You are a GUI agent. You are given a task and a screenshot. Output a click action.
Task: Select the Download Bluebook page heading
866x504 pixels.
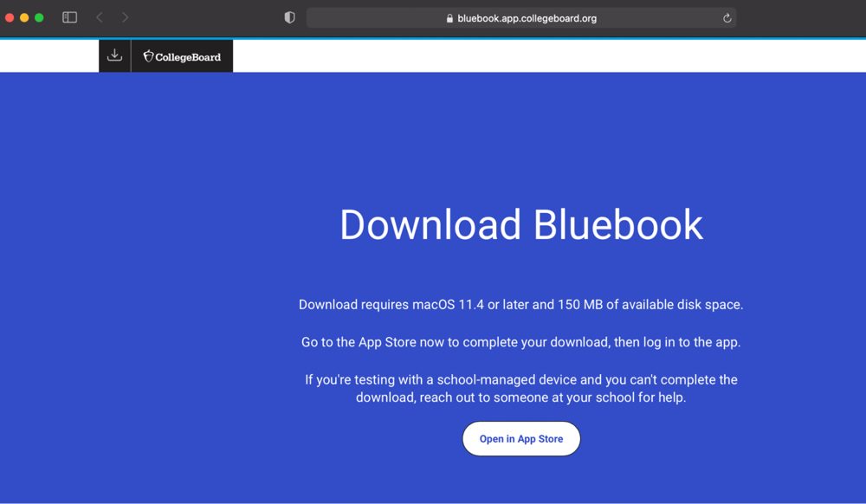pos(520,224)
